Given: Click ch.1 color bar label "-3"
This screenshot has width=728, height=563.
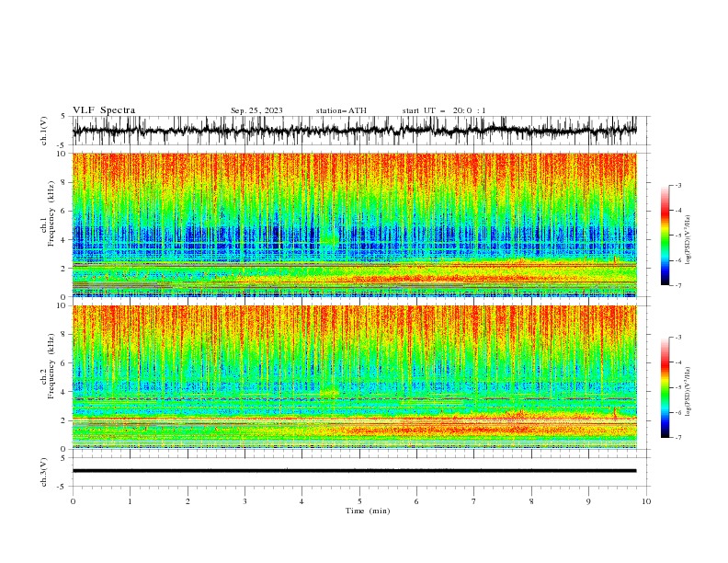Looking at the screenshot, I should tap(678, 185).
